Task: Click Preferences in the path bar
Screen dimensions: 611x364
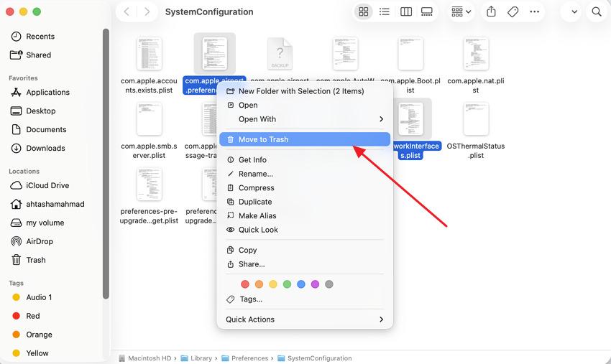Action: (x=245, y=358)
